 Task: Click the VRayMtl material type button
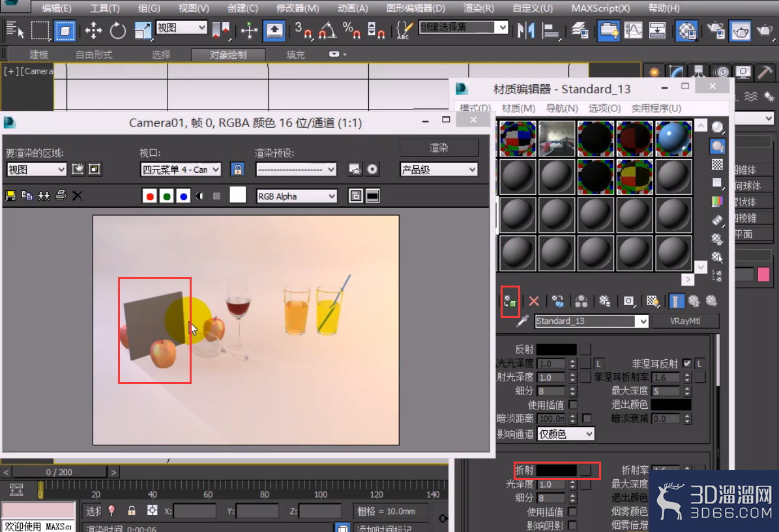(685, 321)
